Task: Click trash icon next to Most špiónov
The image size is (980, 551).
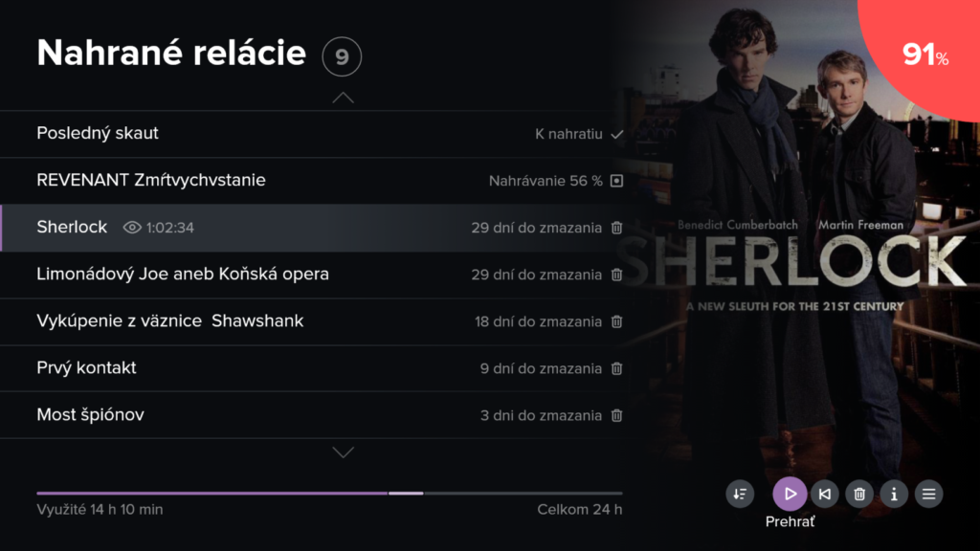Action: tap(616, 415)
